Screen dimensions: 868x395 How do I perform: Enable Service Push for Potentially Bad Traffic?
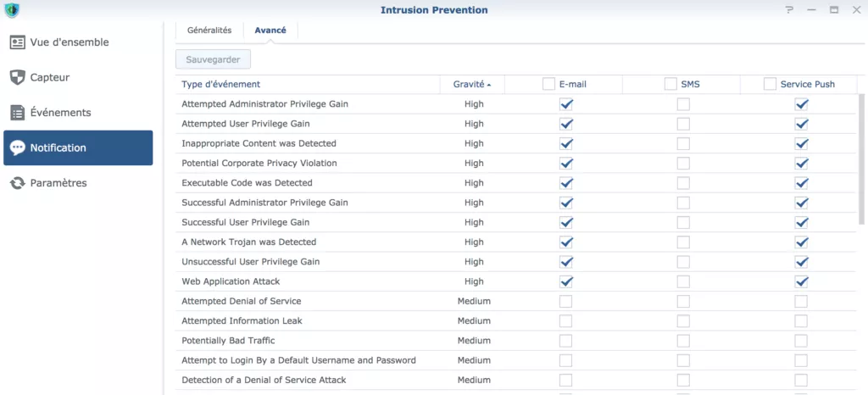pos(801,341)
